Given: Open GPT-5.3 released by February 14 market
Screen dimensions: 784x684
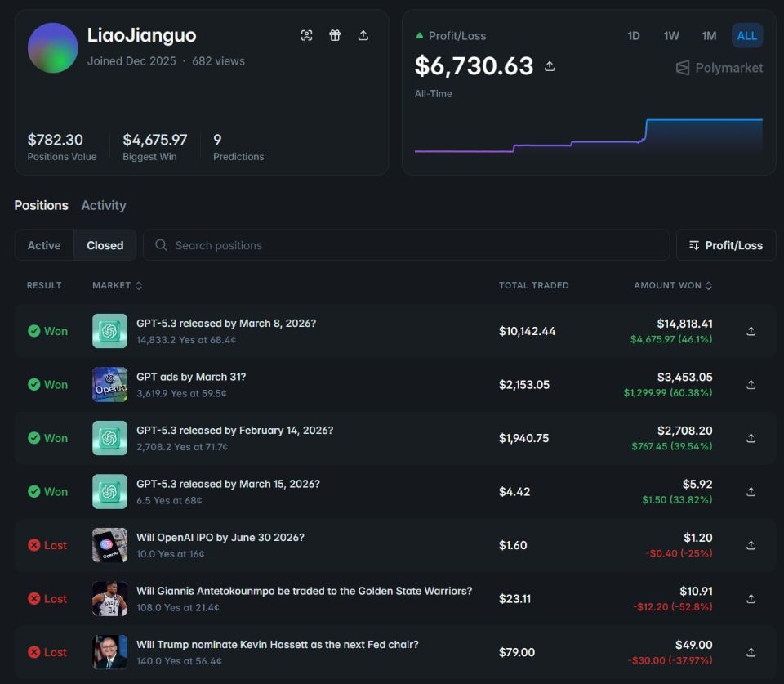Looking at the screenshot, I should (x=234, y=431).
